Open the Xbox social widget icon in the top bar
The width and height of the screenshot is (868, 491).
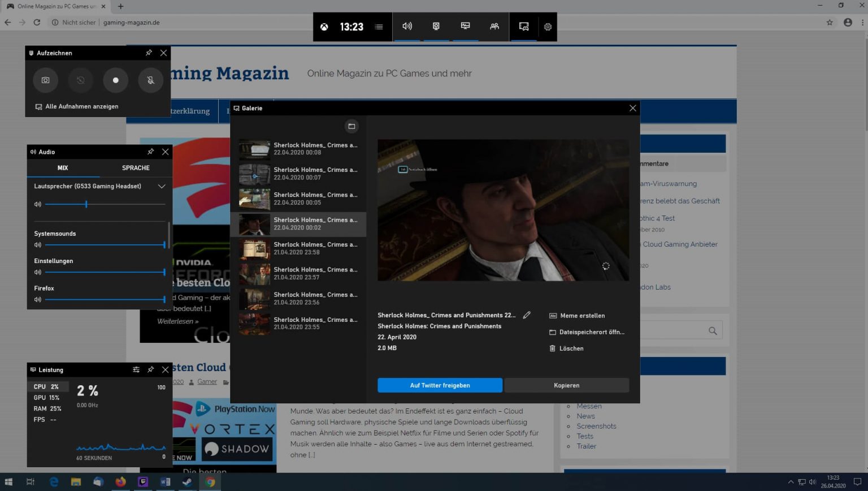coord(494,27)
